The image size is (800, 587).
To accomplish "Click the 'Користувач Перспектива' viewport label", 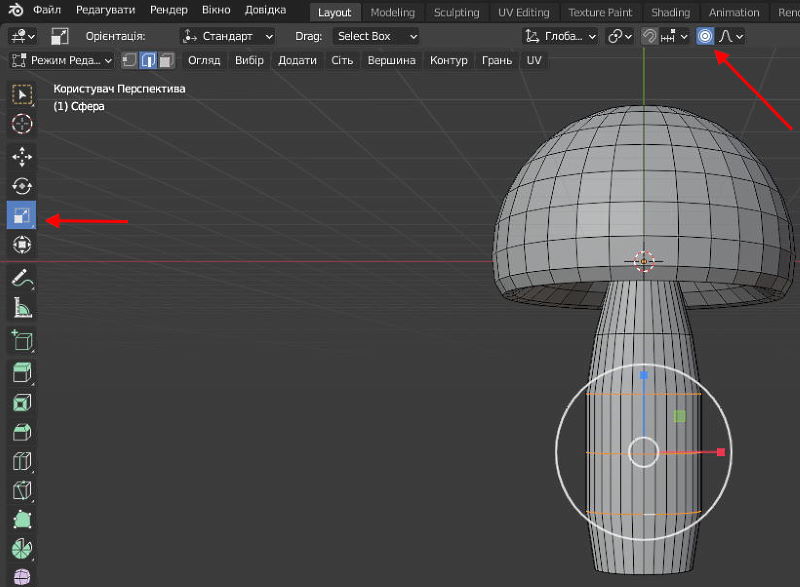I will click(x=119, y=89).
